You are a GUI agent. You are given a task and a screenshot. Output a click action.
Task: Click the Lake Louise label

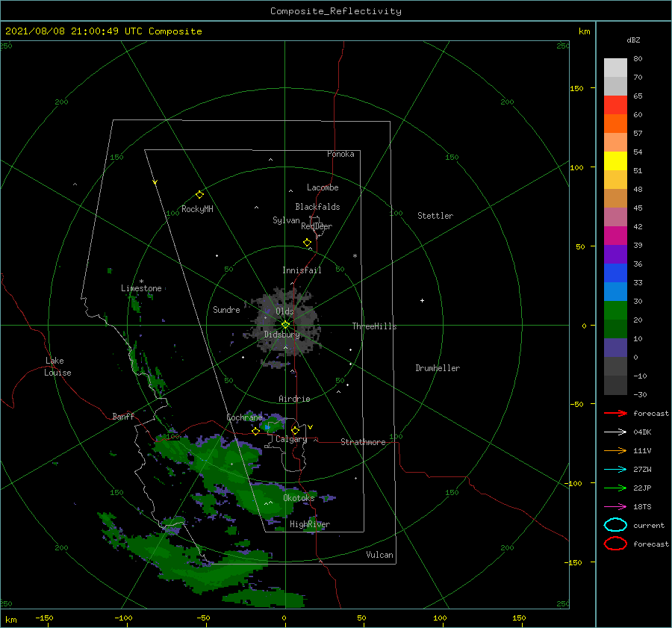pos(57,367)
